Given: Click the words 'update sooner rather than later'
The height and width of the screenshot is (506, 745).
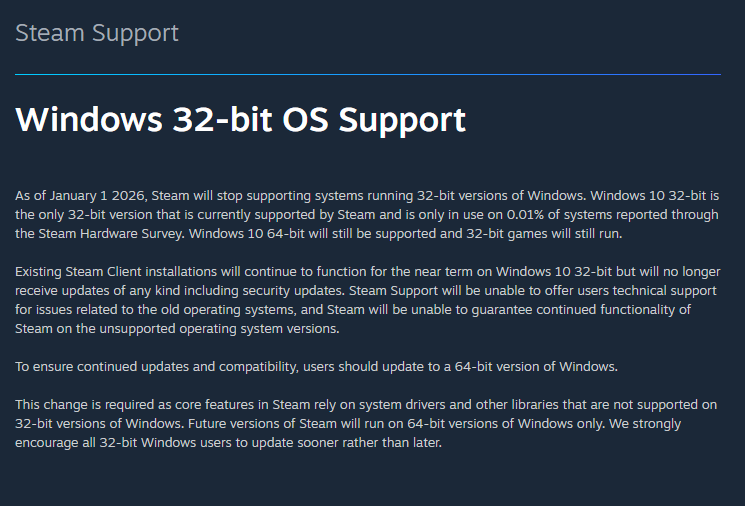Looking at the screenshot, I should [345, 443].
